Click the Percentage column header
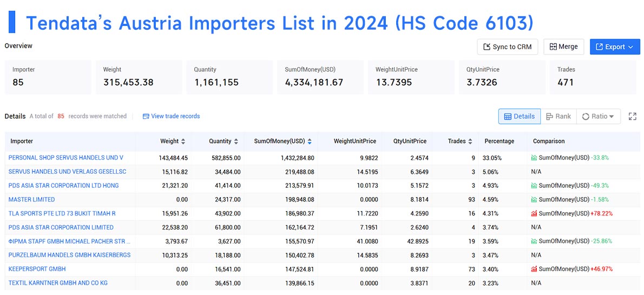The height and width of the screenshot is (295, 644). tap(500, 141)
